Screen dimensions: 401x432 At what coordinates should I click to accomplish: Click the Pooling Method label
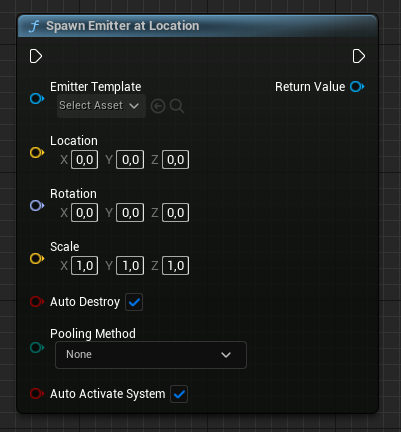point(93,334)
